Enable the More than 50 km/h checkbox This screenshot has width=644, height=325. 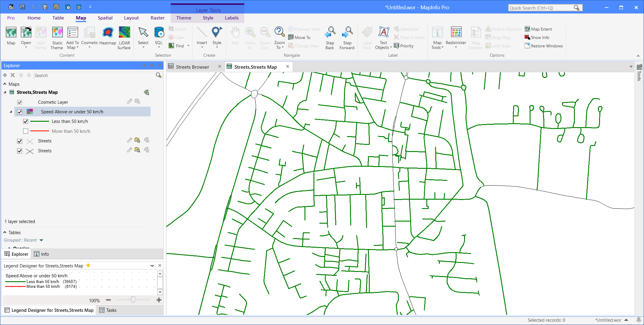(25, 131)
